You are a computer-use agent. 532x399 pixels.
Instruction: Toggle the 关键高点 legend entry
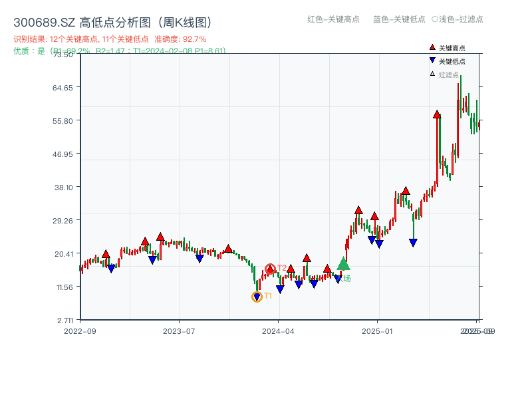click(448, 48)
